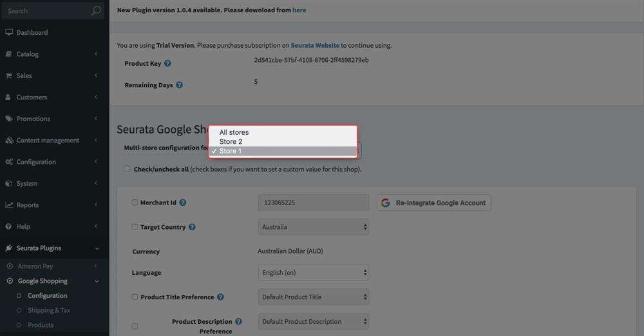Click the Amazon Pay circle icon

click(x=10, y=266)
